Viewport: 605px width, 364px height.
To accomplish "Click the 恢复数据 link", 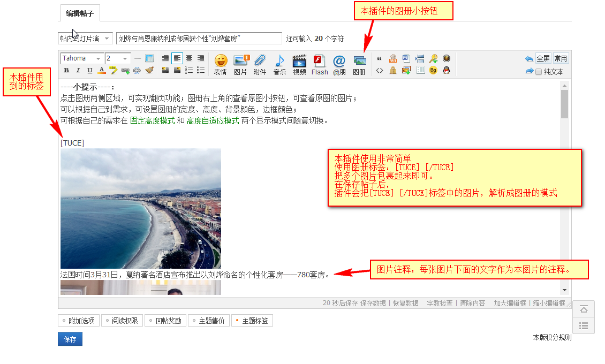I will pyautogui.click(x=405, y=303).
